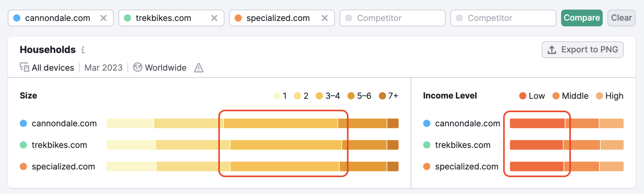The height and width of the screenshot is (194, 644).
Task: Click the Worldwide globe icon
Action: [x=137, y=67]
